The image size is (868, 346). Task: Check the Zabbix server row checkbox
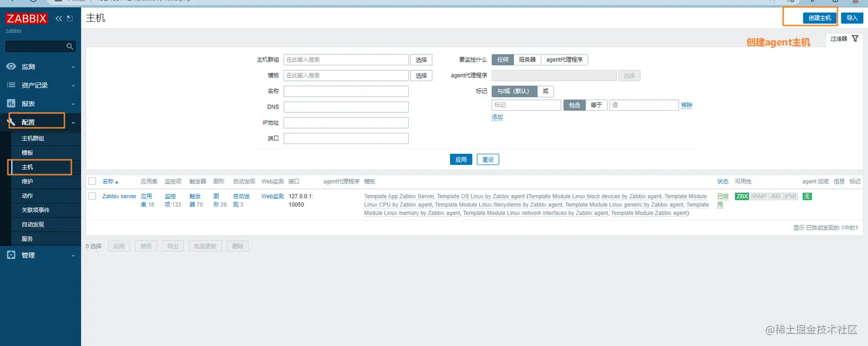(92, 196)
